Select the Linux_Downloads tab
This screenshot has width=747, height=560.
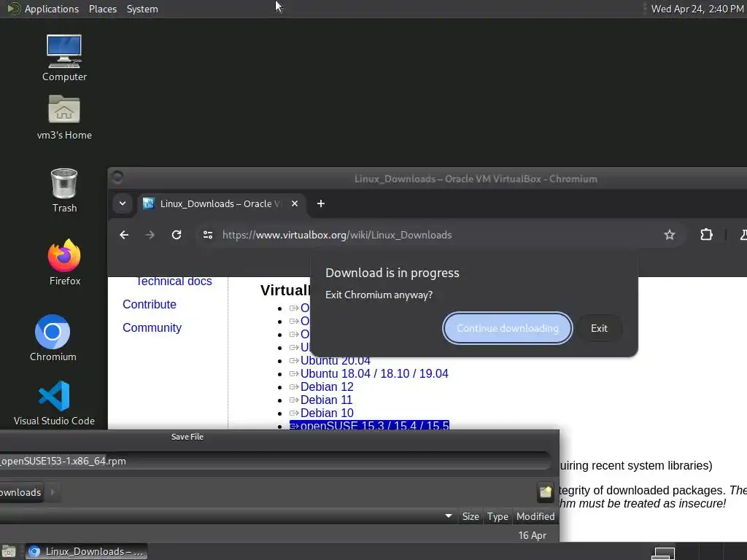click(222, 204)
